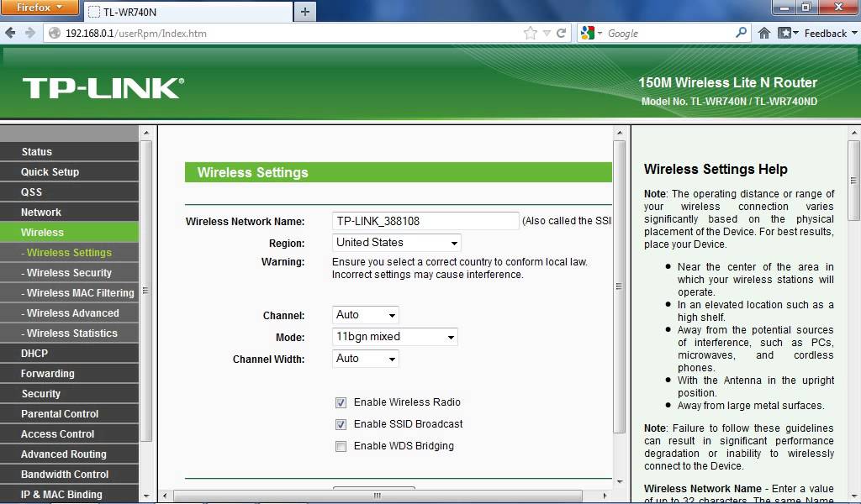The width and height of the screenshot is (861, 504).
Task: Open the Status menu item
Action: point(69,152)
